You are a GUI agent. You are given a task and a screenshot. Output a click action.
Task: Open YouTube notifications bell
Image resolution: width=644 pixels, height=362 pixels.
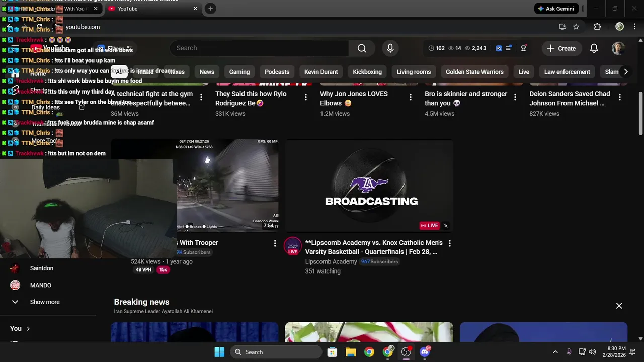click(x=594, y=48)
